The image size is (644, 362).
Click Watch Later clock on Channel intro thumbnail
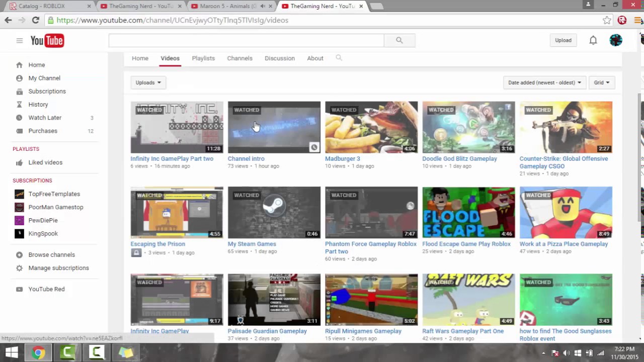(314, 147)
